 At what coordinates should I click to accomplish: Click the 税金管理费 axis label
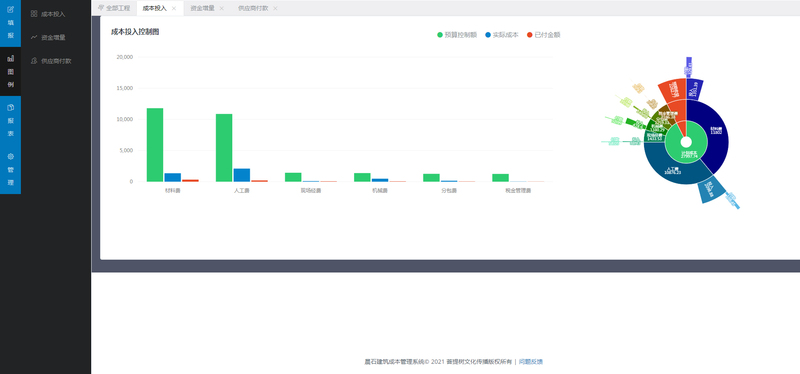(x=518, y=191)
